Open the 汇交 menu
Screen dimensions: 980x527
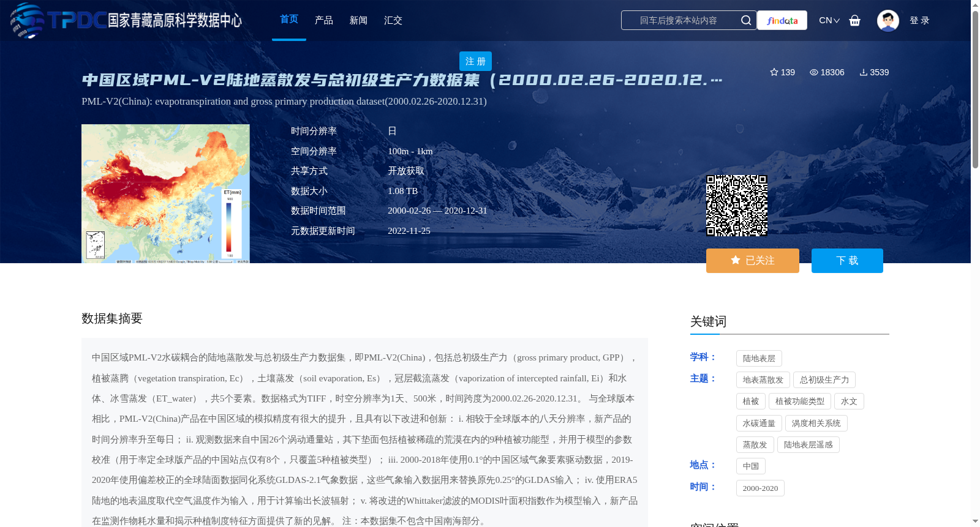(x=393, y=20)
